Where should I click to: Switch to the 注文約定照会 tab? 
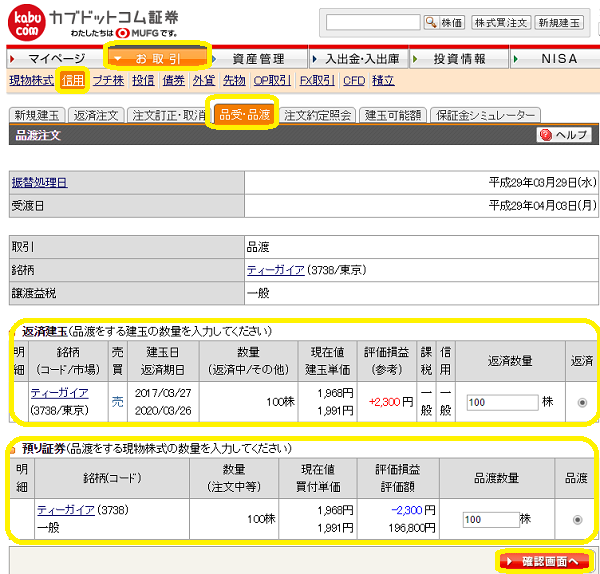tap(318, 115)
